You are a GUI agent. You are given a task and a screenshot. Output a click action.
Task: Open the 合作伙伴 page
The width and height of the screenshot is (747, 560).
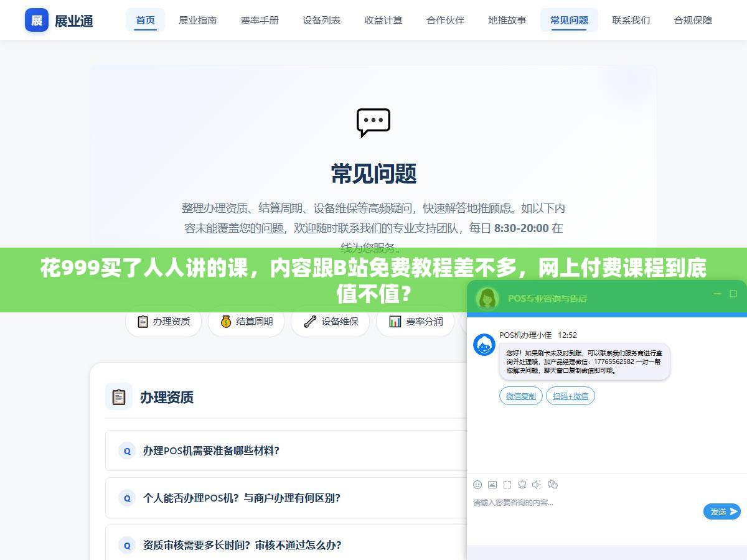pos(445,20)
